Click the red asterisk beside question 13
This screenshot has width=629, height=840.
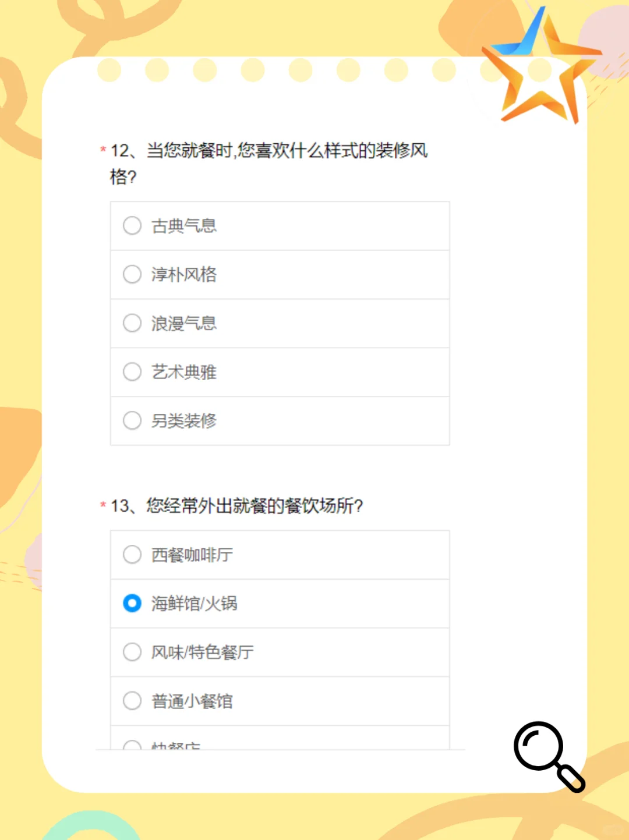pyautogui.click(x=103, y=505)
